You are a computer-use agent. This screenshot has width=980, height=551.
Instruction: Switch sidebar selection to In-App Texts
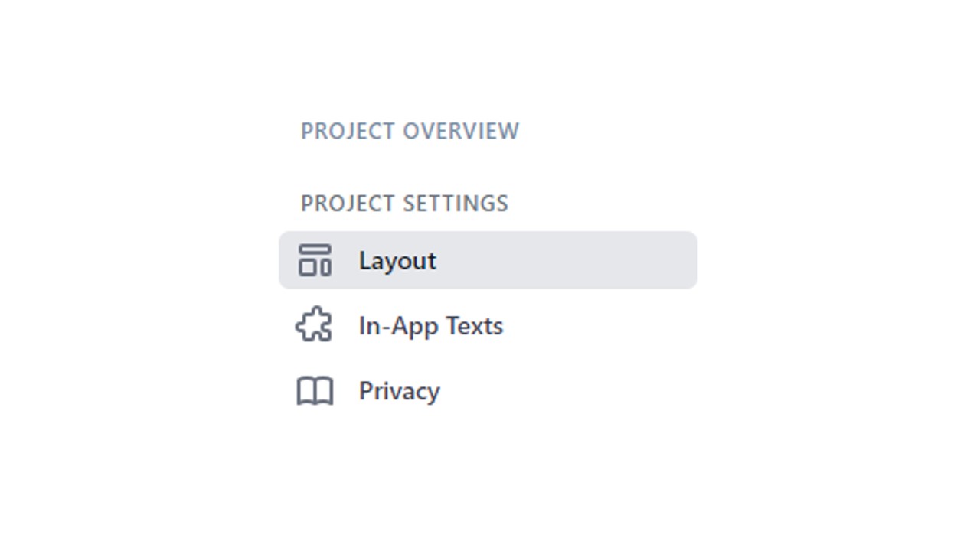[488, 325]
